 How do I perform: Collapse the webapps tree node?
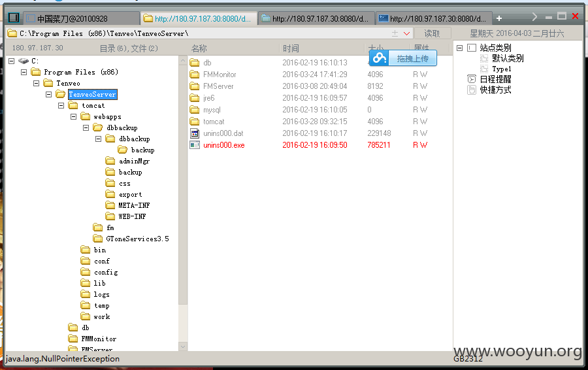pos(73,117)
